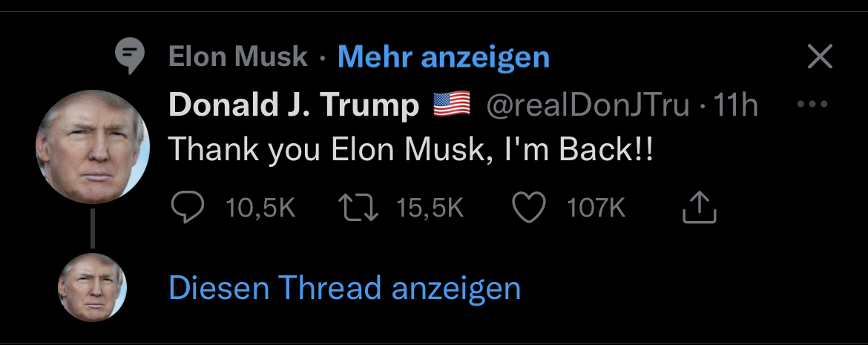Click the 107K like count
The width and height of the screenshot is (868, 345).
tap(596, 208)
